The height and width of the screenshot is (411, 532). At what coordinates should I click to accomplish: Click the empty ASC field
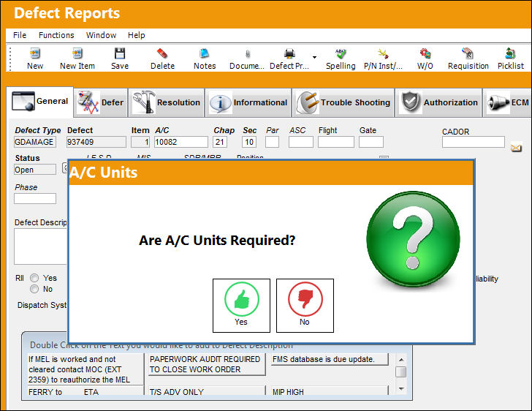coord(301,142)
